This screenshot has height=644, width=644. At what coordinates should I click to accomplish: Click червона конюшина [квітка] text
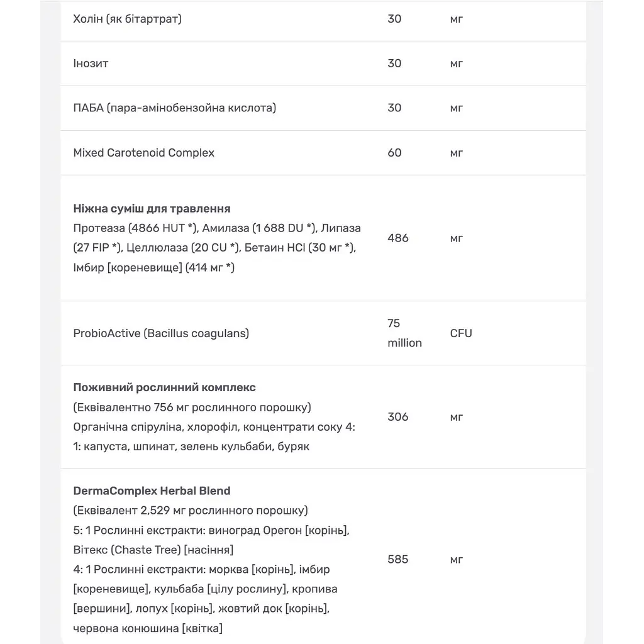tap(148, 628)
